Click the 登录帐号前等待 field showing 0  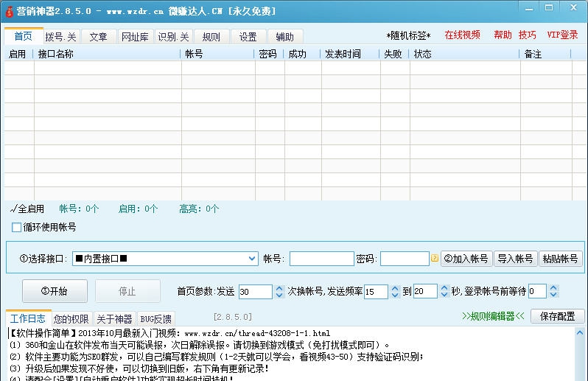[537, 291]
